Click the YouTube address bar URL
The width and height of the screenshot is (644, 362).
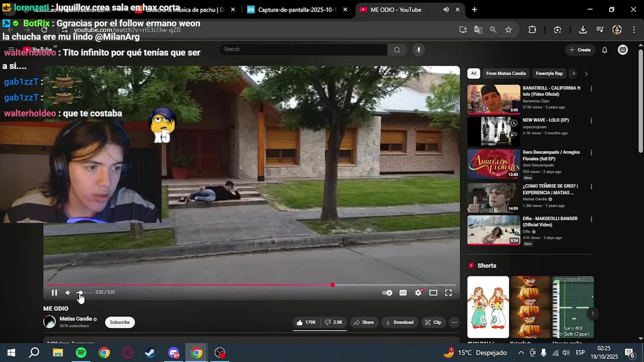[x=127, y=30]
